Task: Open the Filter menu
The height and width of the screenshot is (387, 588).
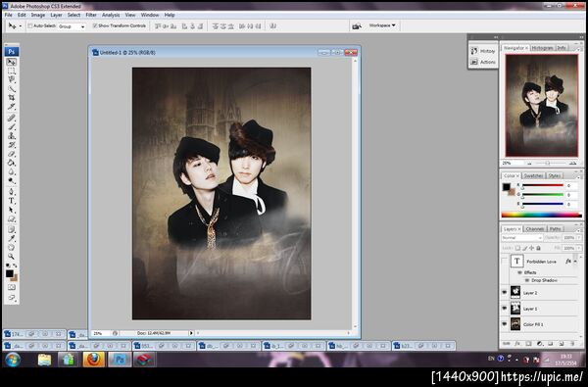Action: [x=91, y=15]
